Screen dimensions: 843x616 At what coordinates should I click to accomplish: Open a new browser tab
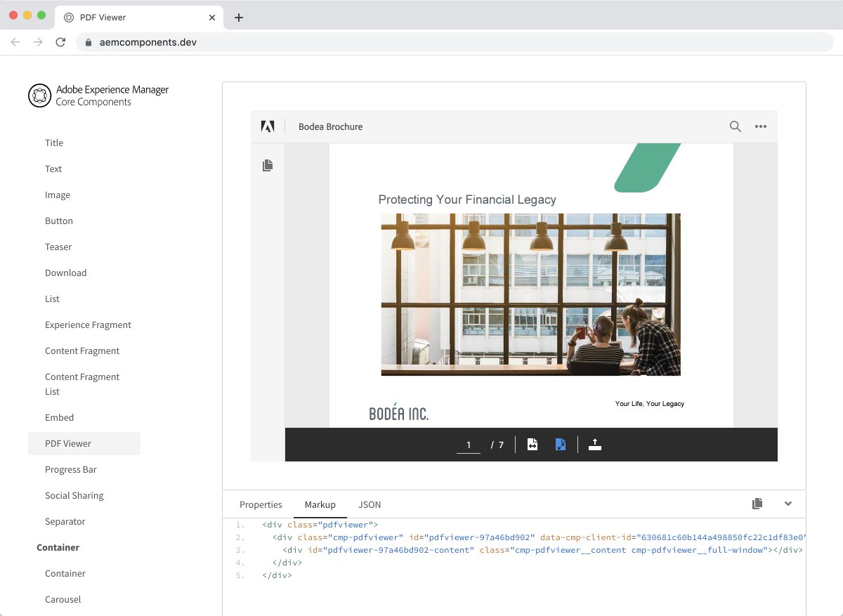[x=239, y=18]
